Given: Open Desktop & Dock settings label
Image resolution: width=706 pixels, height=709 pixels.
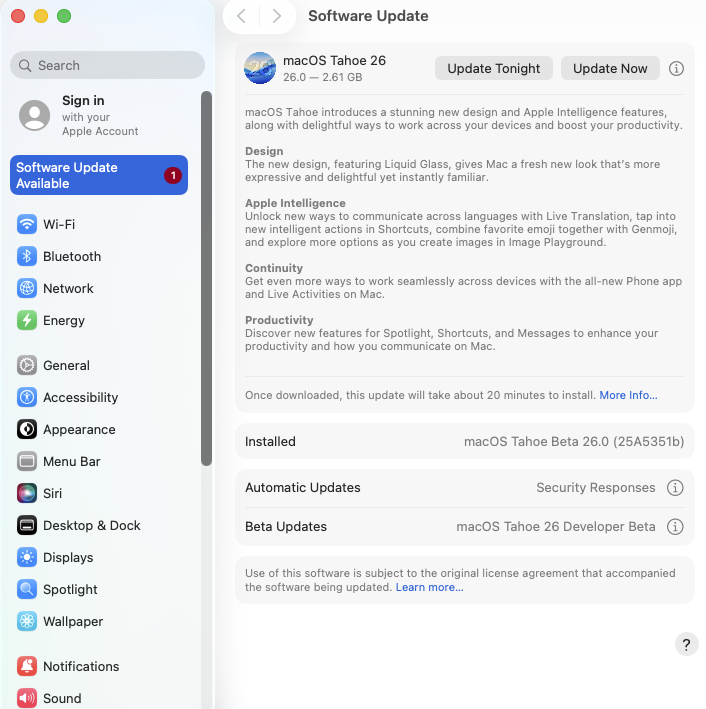Looking at the screenshot, I should [92, 525].
